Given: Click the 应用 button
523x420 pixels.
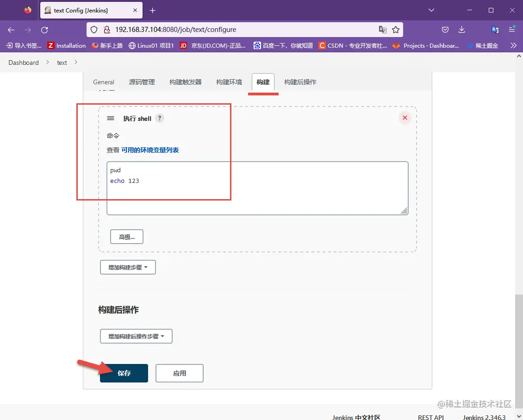Looking at the screenshot, I should tap(179, 373).
